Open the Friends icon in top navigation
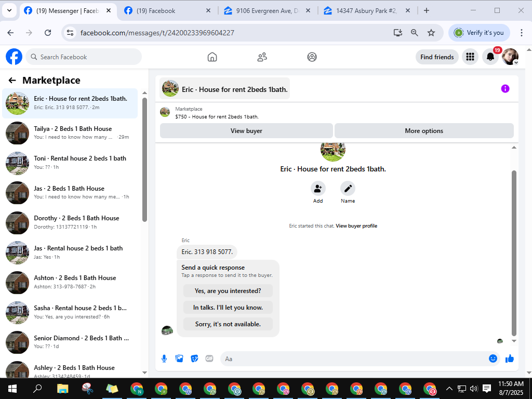The height and width of the screenshot is (399, 532). (262, 57)
